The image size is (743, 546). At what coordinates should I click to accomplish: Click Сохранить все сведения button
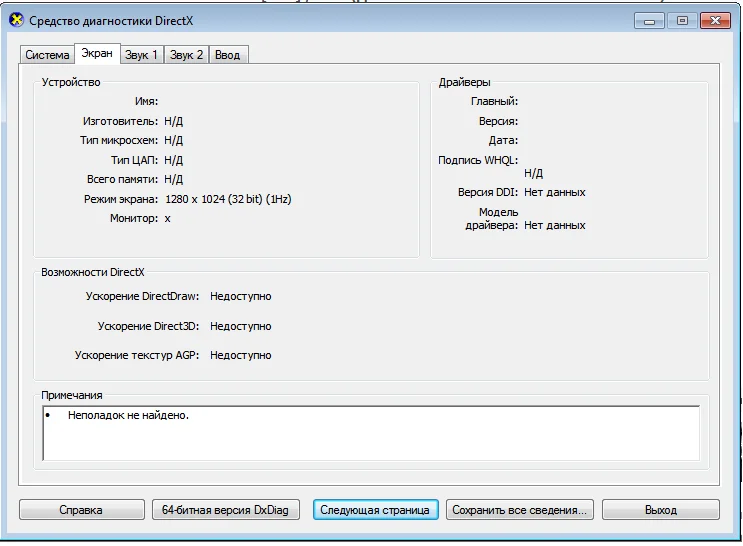[x=519, y=510]
